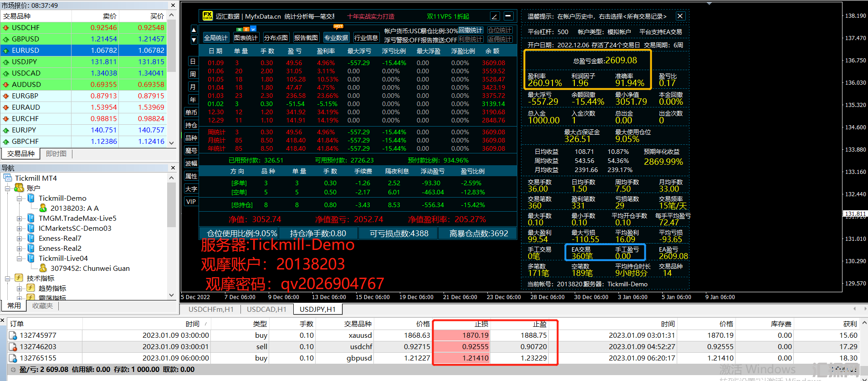868x381 pixels.
Task: Click the 趋势指标 function icon
Action: click(x=31, y=288)
